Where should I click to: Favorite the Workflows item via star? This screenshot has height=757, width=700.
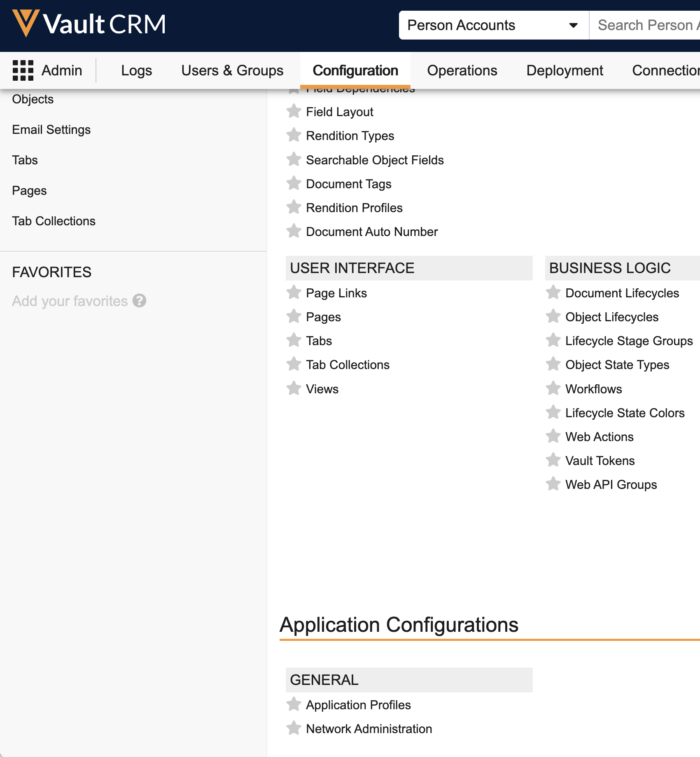[553, 388]
